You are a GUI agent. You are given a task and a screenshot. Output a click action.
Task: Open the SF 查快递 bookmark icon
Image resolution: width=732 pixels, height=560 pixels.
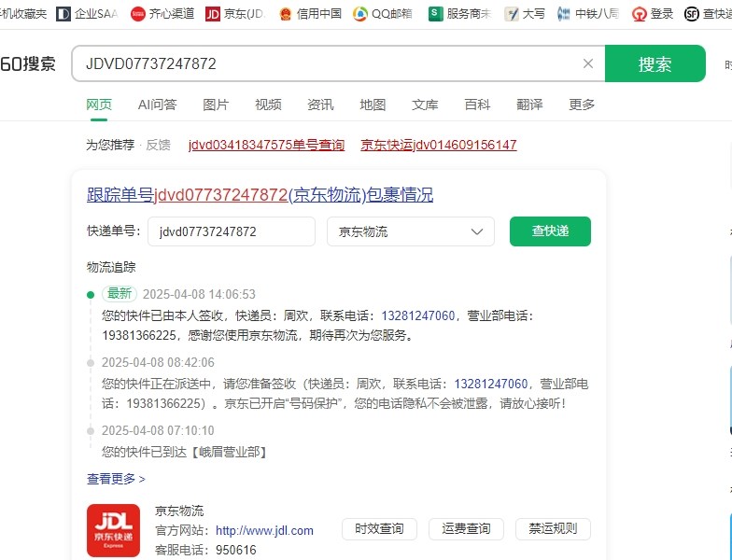tap(691, 14)
